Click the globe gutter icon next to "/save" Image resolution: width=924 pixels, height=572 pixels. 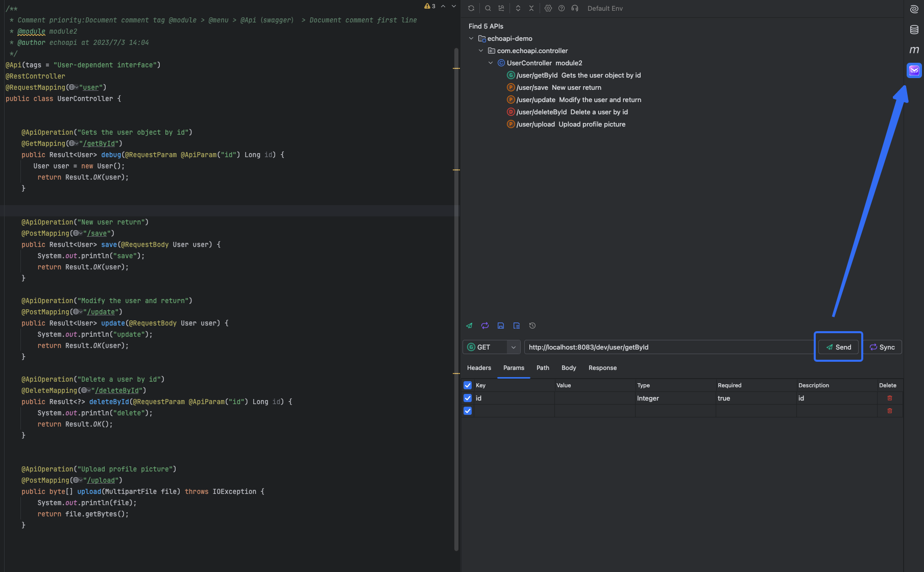pos(77,233)
